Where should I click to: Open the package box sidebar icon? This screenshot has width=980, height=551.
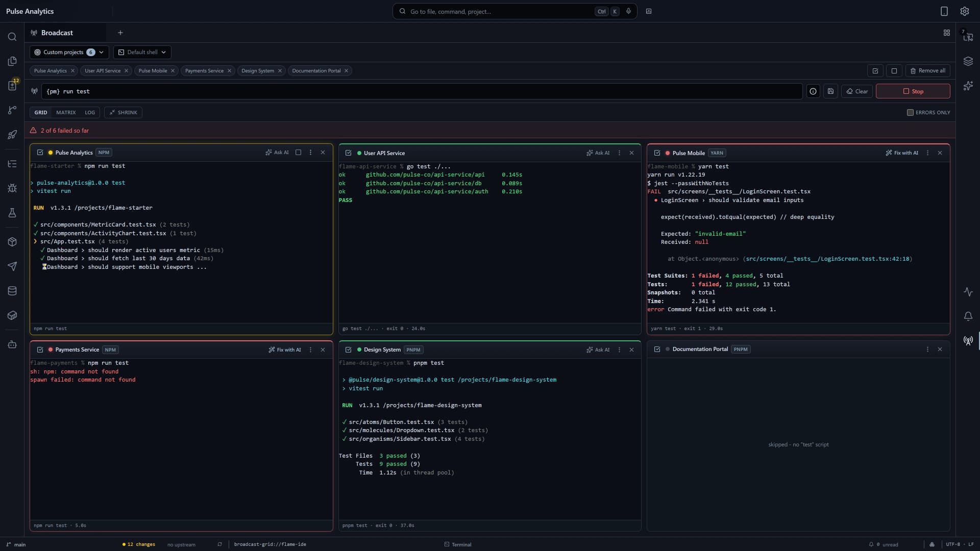pos(12,242)
